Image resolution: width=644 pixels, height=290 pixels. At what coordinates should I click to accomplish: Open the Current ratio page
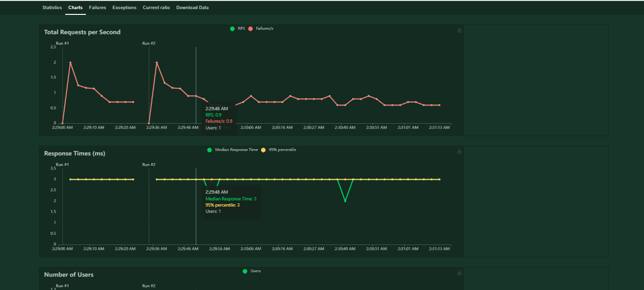pyautogui.click(x=156, y=7)
